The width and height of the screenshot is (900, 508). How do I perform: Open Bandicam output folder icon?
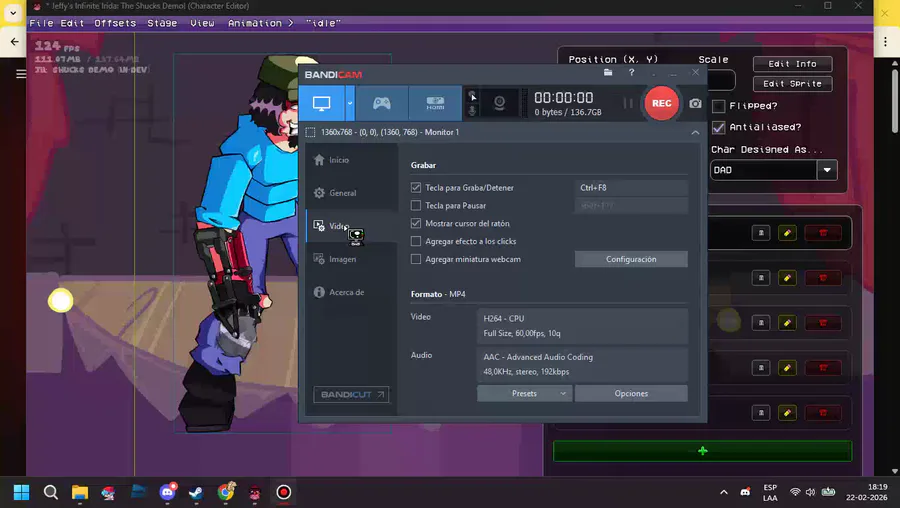pos(608,72)
